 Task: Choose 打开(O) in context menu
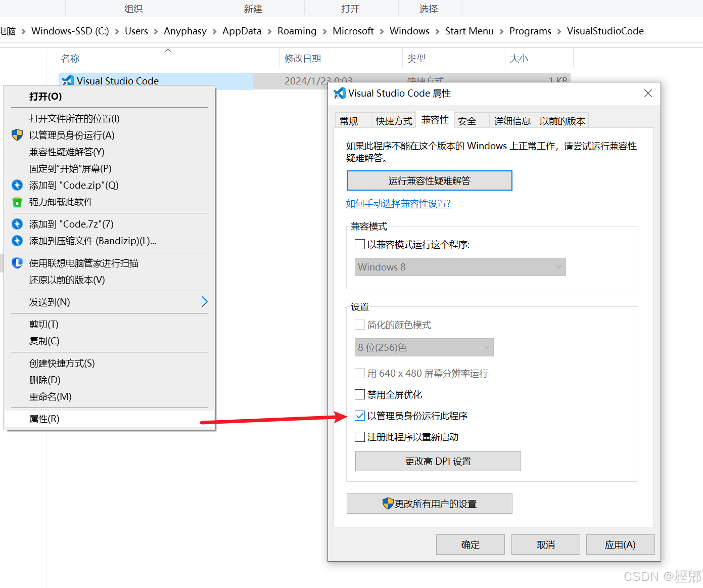tap(110, 96)
